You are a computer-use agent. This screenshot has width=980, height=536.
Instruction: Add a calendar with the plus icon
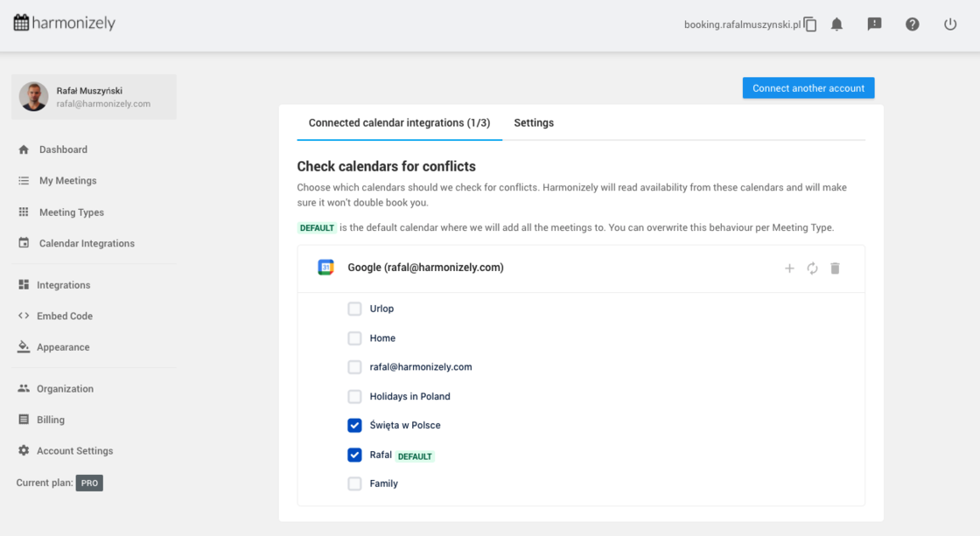pyautogui.click(x=789, y=268)
